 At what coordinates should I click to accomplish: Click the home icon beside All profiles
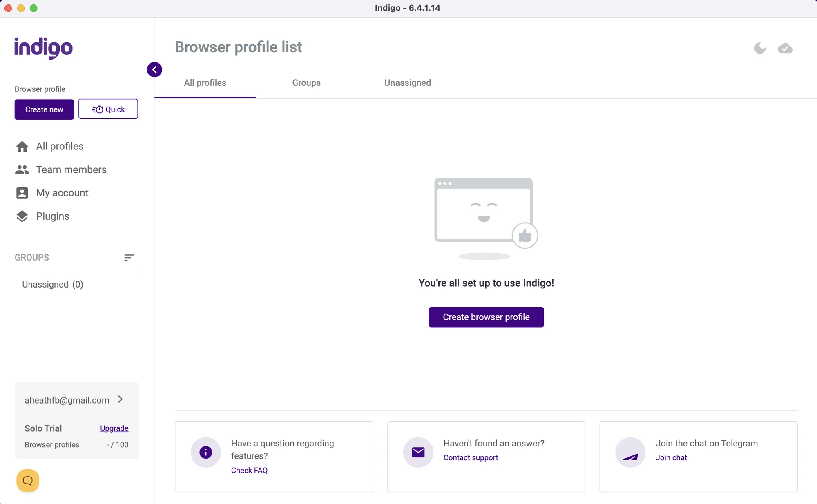[x=22, y=146]
